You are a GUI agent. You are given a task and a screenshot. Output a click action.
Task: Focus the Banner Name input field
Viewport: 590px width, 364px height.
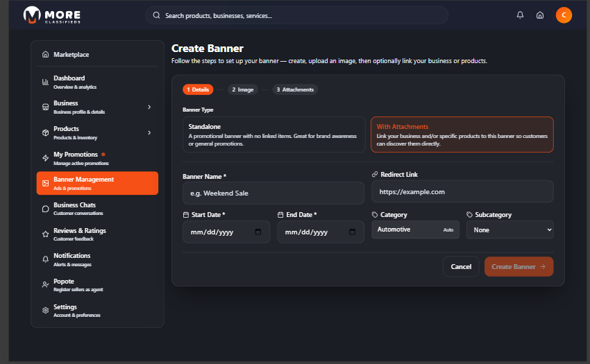pos(273,193)
